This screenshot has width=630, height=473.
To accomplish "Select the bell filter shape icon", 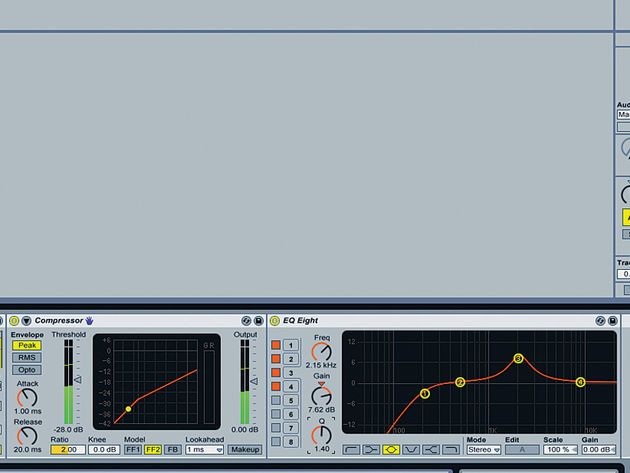I will pos(391,450).
